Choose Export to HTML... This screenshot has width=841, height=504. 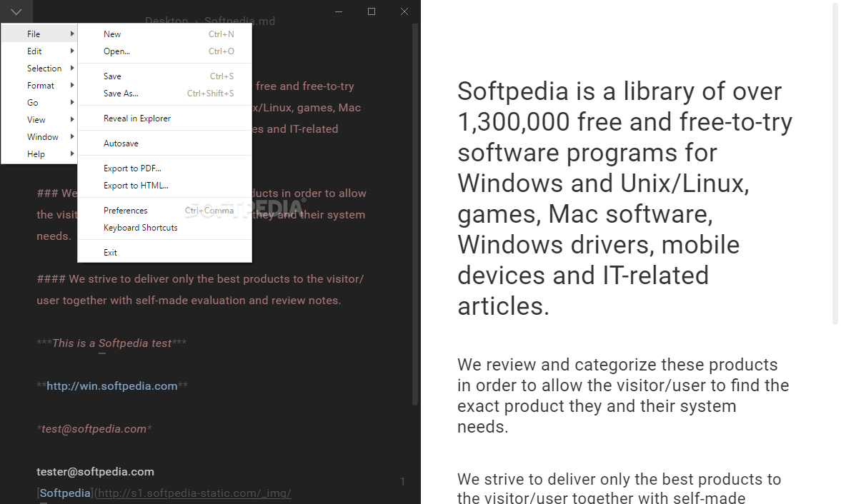164,186
